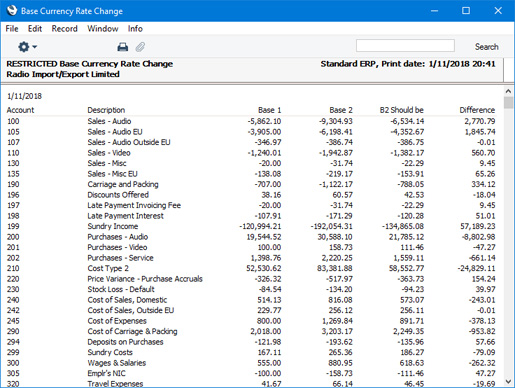Click Price Variance - Purchase Accruals description
This screenshot has width=515, height=388.
pos(145,279)
